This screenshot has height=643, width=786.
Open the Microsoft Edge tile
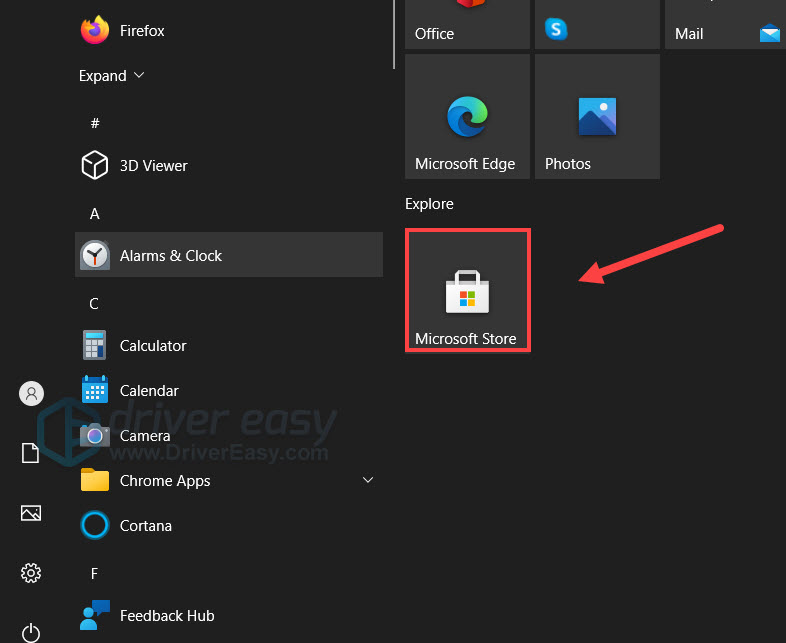467,117
